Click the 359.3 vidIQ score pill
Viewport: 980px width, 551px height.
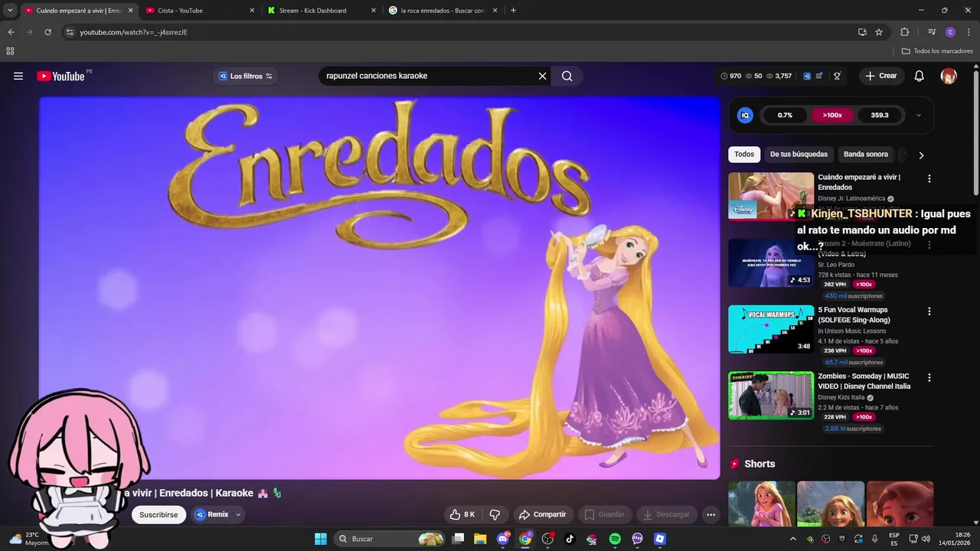[880, 116]
